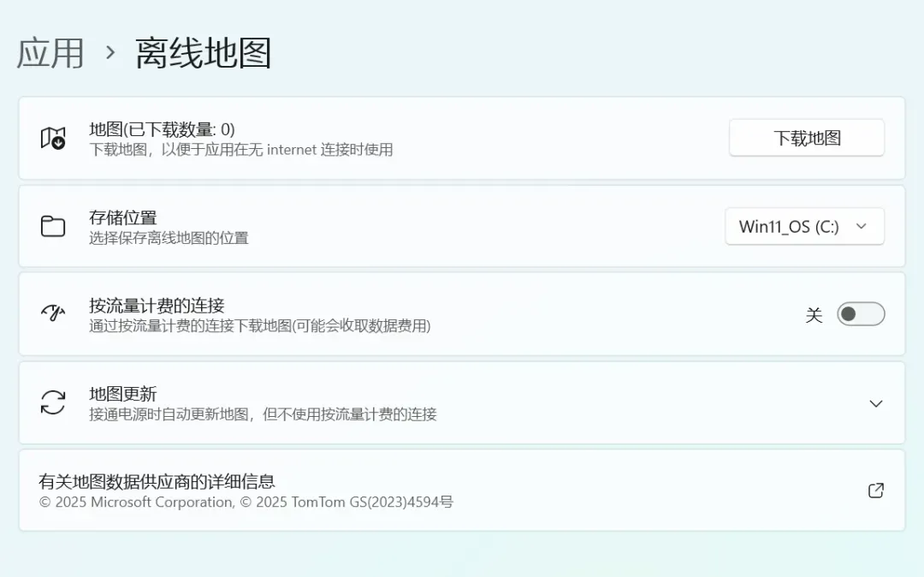Click the 地图(已下载数量: 0) label
The width and height of the screenshot is (924, 577).
pyautogui.click(x=162, y=129)
